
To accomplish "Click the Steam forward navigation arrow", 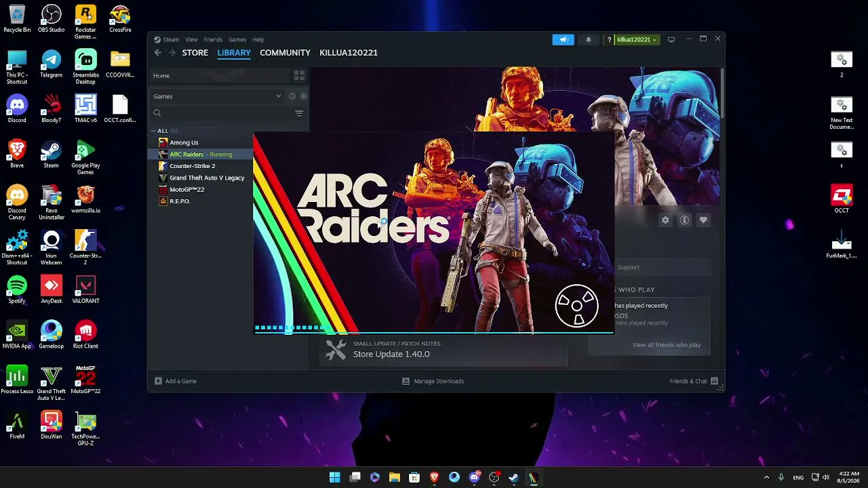I will coord(172,52).
